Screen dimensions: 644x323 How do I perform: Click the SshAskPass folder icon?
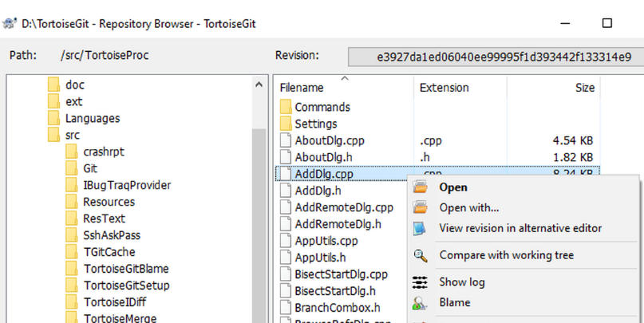click(x=72, y=235)
